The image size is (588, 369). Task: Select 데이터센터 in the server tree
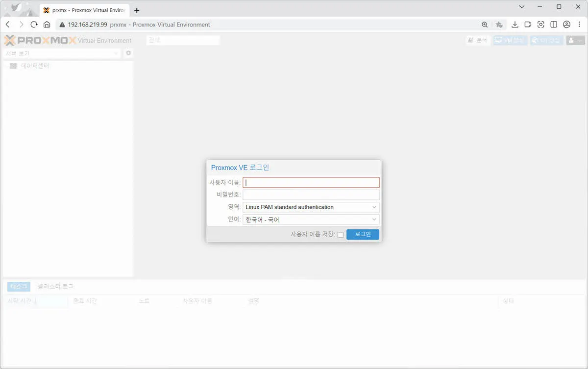pyautogui.click(x=35, y=66)
